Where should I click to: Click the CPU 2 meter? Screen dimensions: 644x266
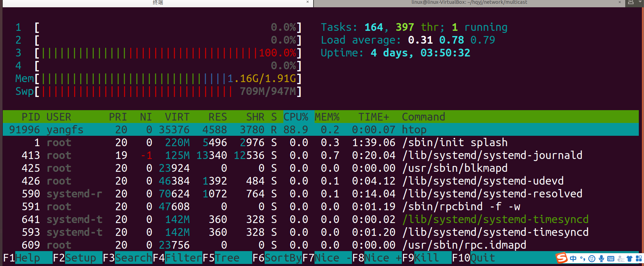[158, 40]
